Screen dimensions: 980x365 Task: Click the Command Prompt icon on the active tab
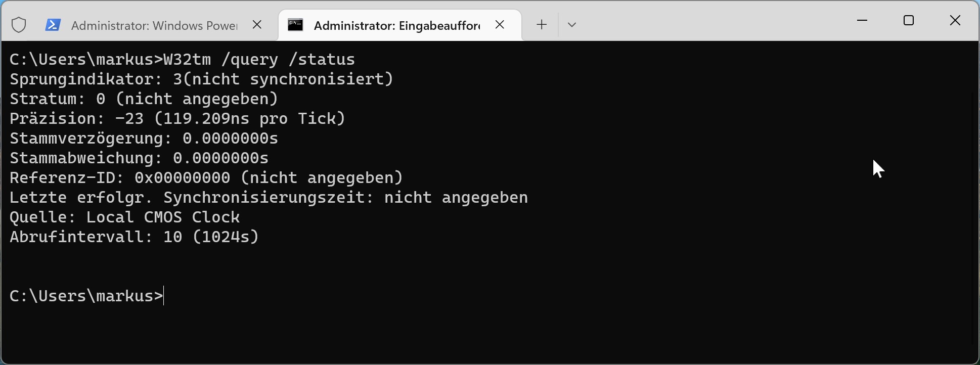[x=296, y=24]
